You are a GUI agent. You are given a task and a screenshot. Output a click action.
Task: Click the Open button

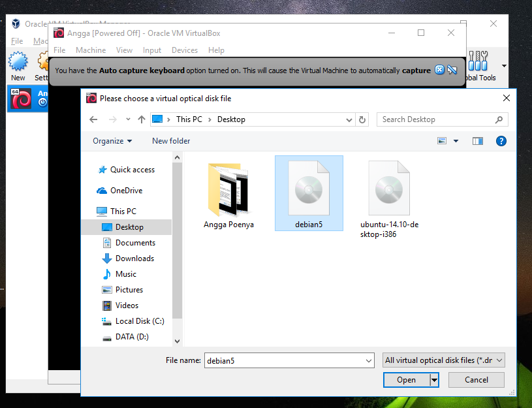pyautogui.click(x=407, y=380)
